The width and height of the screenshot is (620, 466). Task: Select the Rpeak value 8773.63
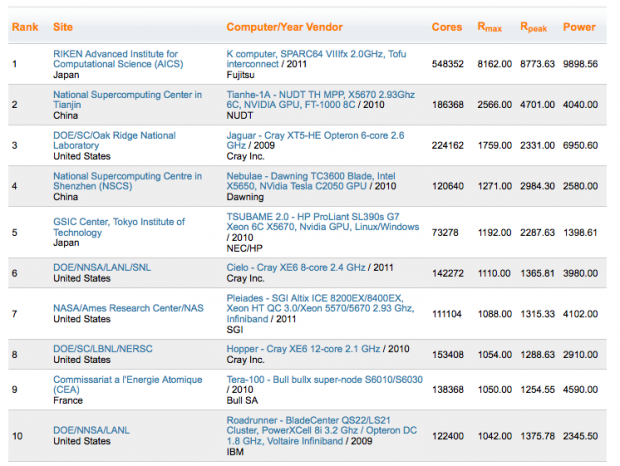coord(537,64)
